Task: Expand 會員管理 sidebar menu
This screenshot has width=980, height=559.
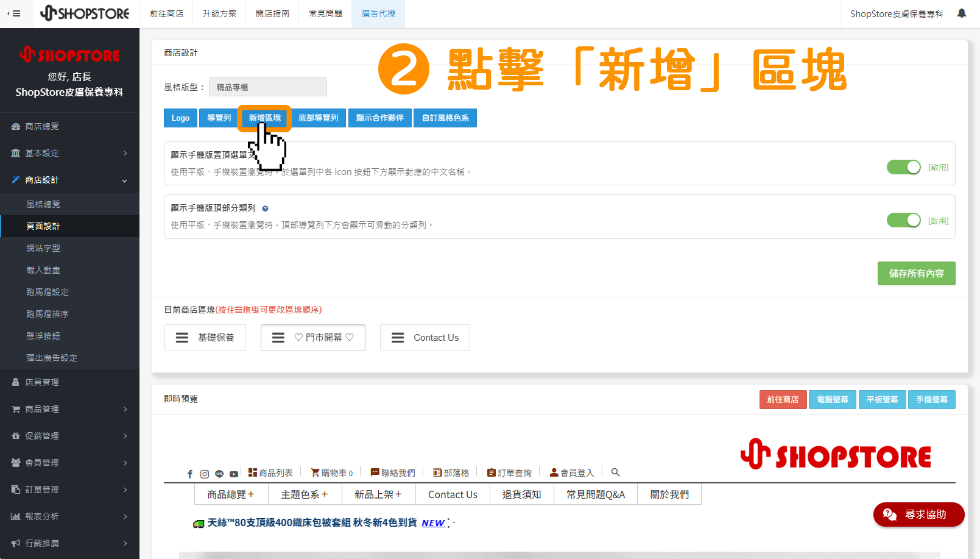Action: point(69,463)
